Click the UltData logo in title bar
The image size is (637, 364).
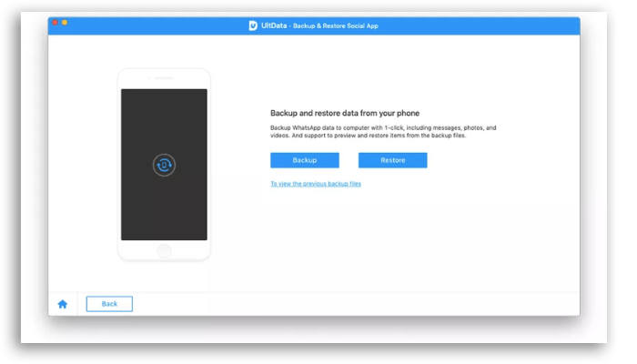253,25
